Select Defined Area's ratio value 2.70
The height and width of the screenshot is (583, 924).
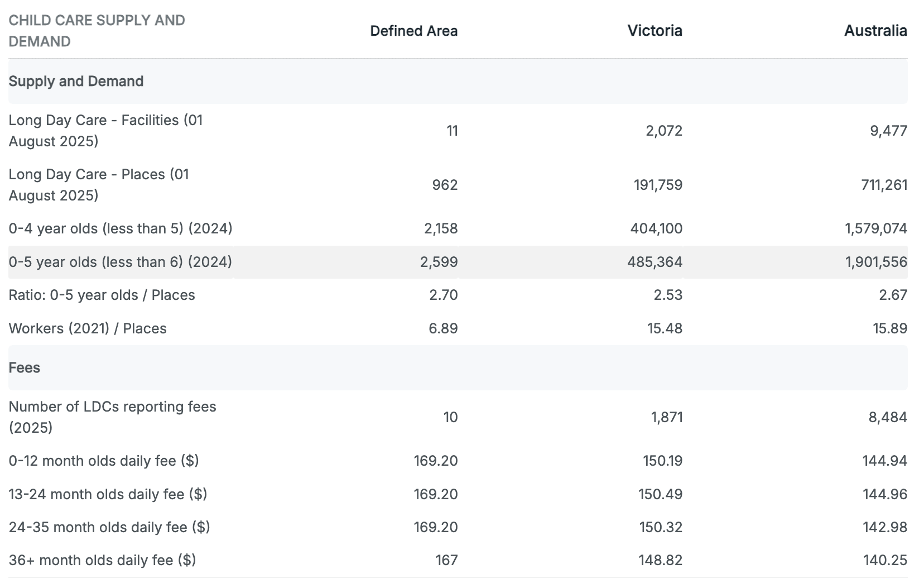(443, 295)
